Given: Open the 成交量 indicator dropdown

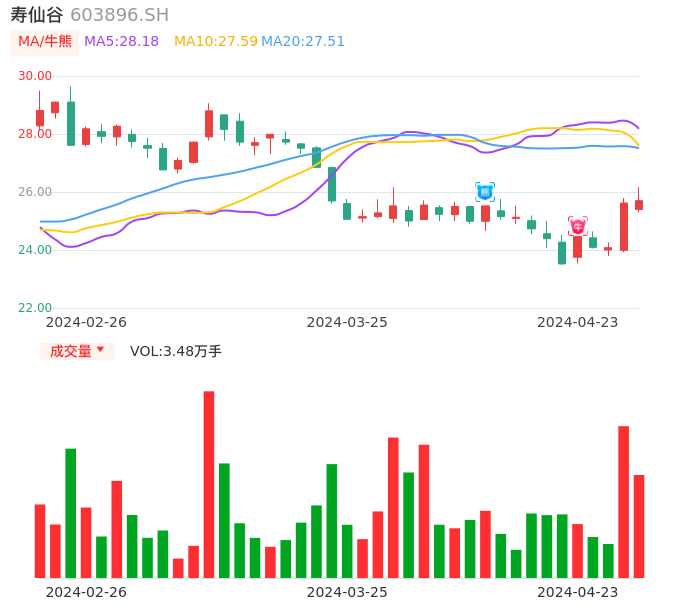Looking at the screenshot, I should tap(77, 351).
